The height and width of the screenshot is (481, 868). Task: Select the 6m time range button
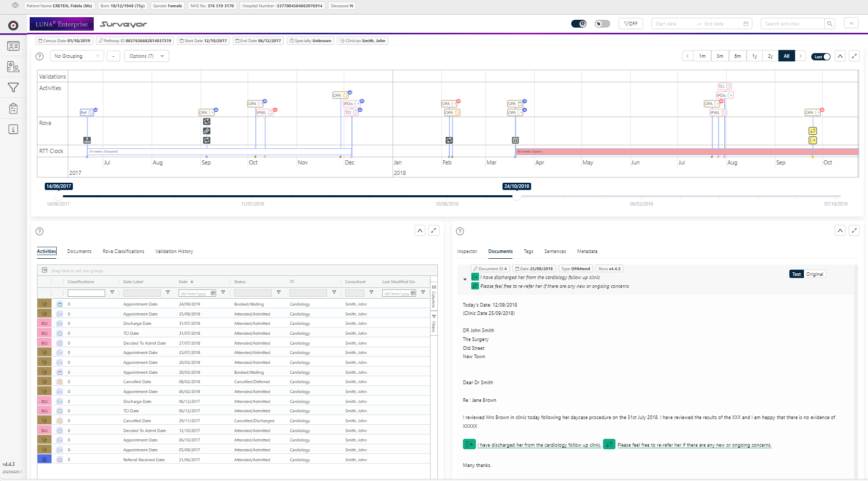tap(737, 56)
